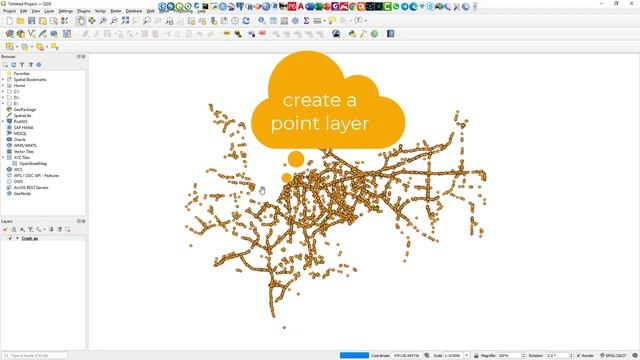Open the Scale dropdown arrow

coord(466,356)
